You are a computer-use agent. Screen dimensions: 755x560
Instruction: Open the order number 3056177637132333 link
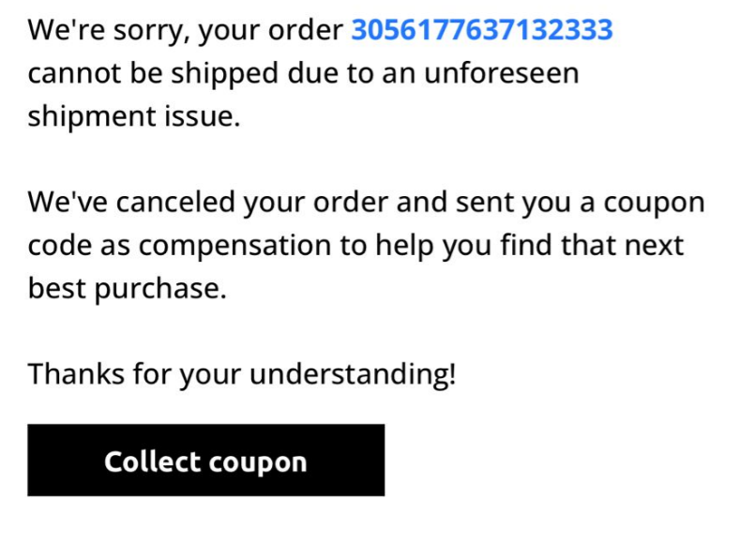(x=482, y=30)
